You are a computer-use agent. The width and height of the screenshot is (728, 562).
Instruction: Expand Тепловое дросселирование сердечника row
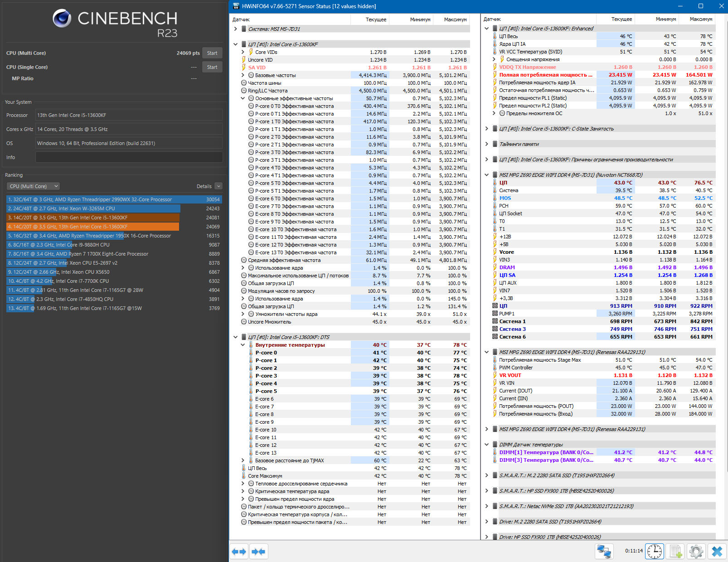pos(243,484)
